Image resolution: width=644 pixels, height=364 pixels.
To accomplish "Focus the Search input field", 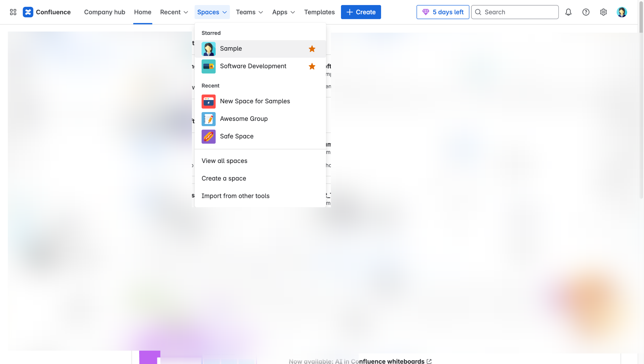I will [x=515, y=12].
